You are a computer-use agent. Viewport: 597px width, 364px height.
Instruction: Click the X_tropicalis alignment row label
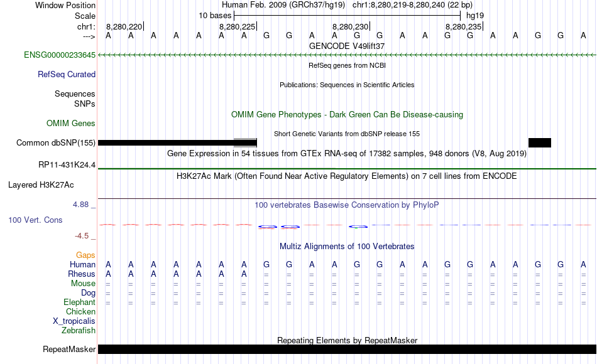pos(74,321)
